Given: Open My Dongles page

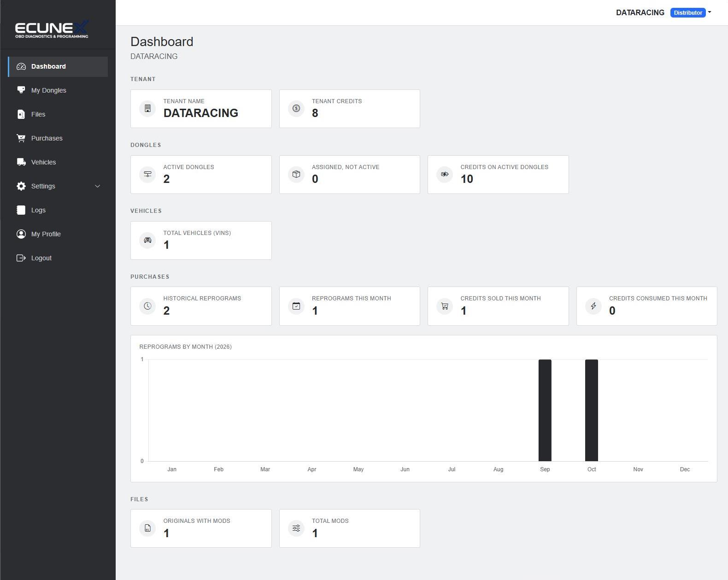Looking at the screenshot, I should pyautogui.click(x=58, y=90).
